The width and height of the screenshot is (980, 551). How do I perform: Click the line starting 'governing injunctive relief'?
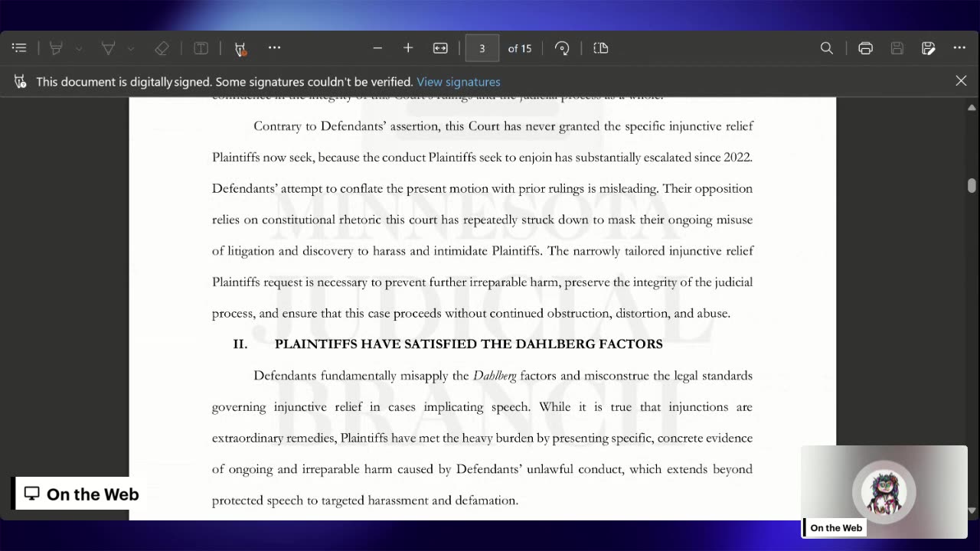pos(482,407)
